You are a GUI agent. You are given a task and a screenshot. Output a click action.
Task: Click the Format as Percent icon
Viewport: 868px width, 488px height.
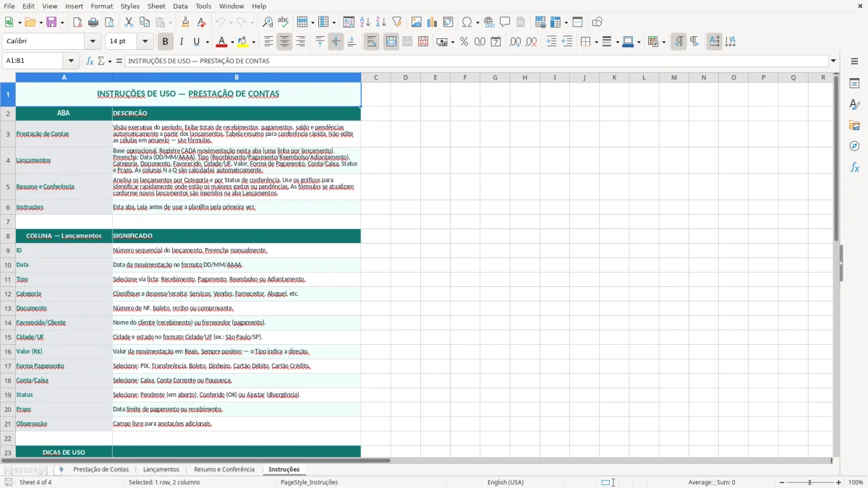pos(464,42)
